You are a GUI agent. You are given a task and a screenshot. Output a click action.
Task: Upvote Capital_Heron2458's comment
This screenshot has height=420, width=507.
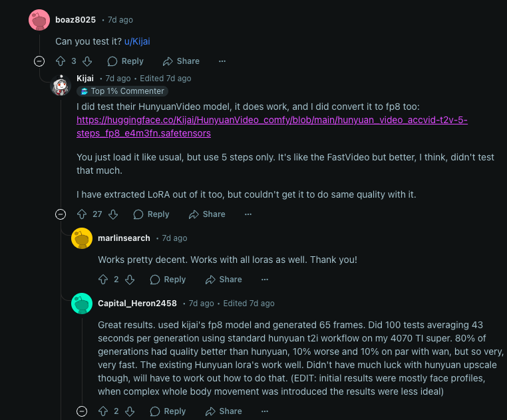103,411
